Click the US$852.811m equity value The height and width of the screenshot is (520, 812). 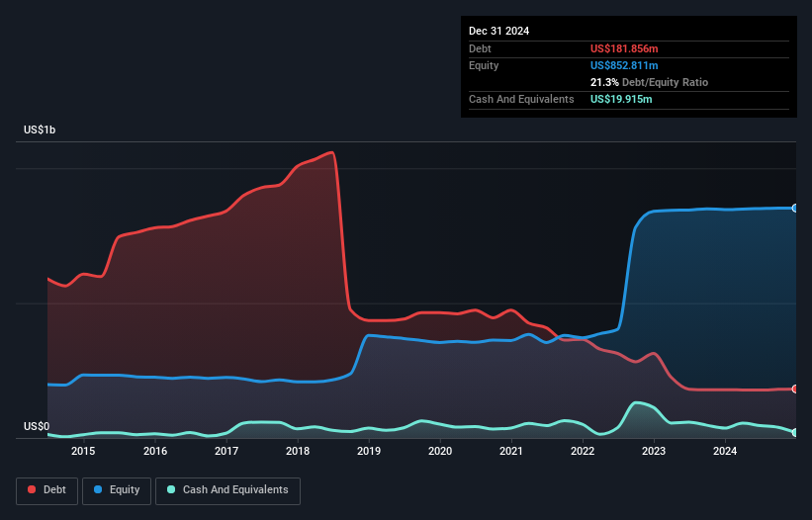click(x=624, y=65)
